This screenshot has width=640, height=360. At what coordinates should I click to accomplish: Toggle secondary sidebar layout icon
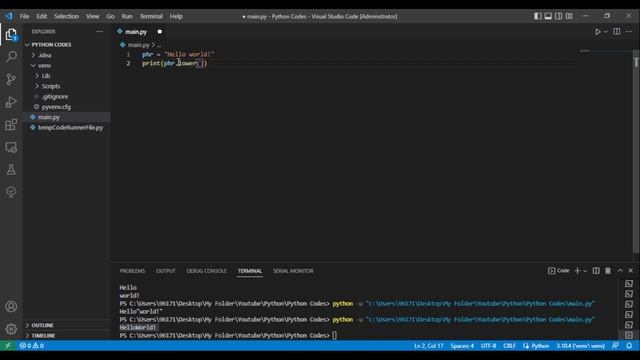[558, 16]
